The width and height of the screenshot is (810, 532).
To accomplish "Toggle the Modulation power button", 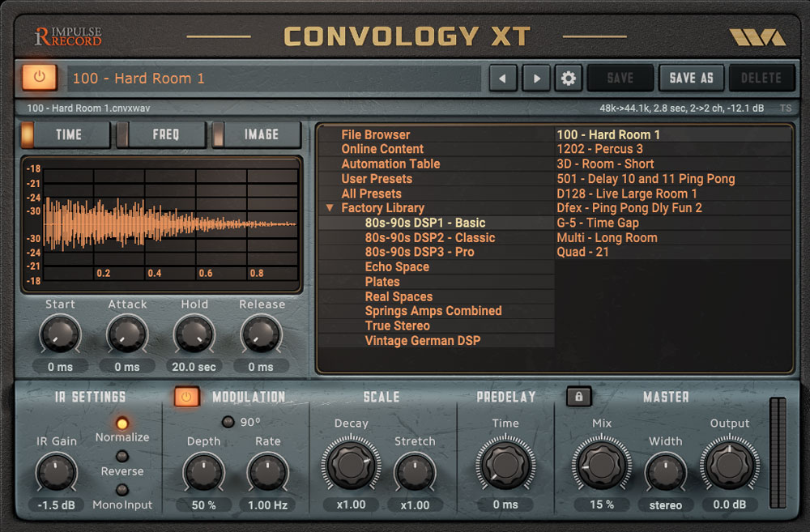I will coord(186,397).
